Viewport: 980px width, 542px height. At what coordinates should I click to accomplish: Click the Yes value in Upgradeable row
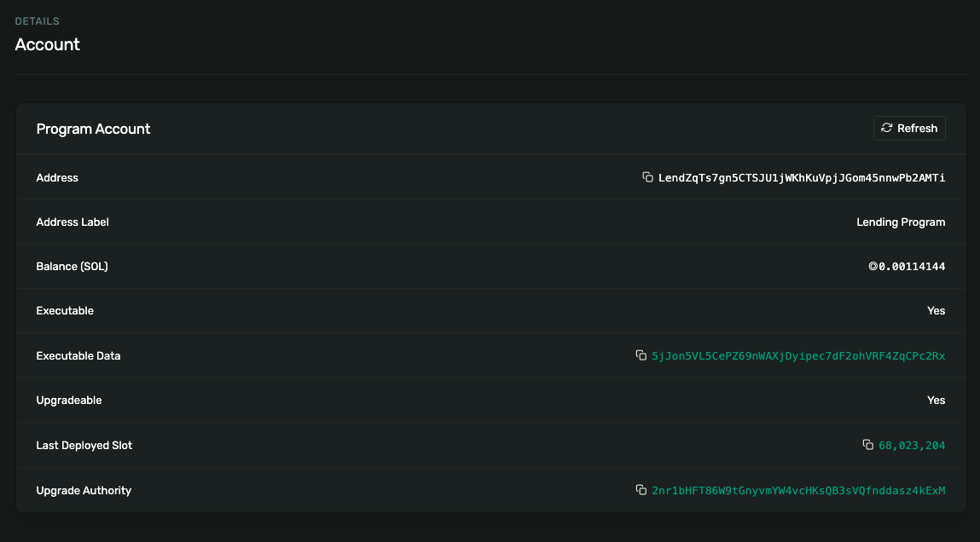pyautogui.click(x=936, y=401)
